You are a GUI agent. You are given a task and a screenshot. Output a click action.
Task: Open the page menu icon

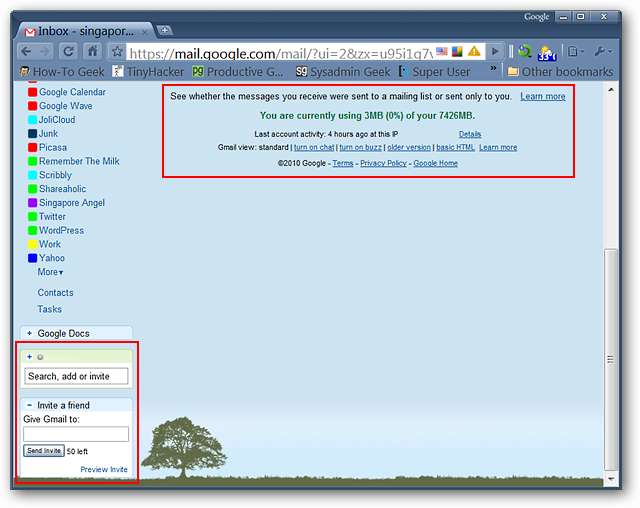(x=576, y=51)
